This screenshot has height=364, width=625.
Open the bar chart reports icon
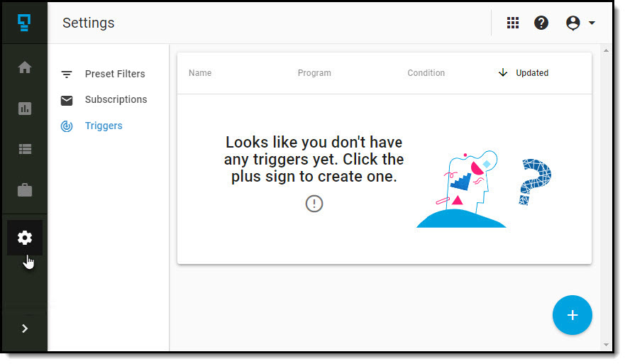(25, 109)
